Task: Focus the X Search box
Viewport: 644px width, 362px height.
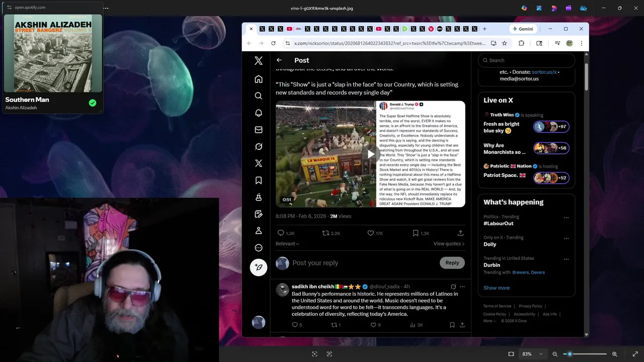Action: click(526, 60)
